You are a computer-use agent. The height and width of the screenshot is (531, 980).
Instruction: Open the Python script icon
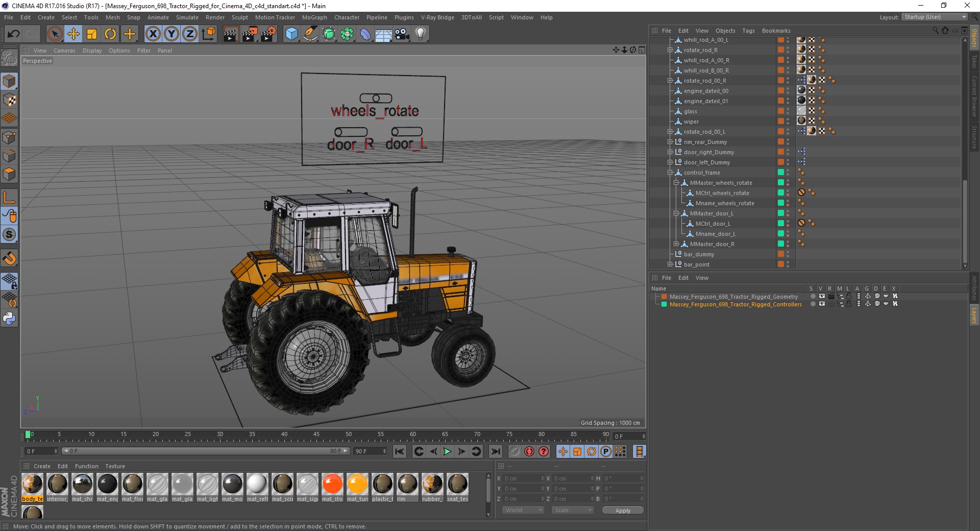pos(9,319)
